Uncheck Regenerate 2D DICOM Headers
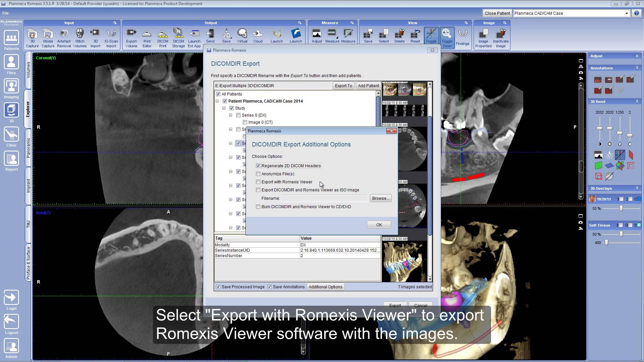The width and height of the screenshot is (644, 362). pyautogui.click(x=258, y=166)
